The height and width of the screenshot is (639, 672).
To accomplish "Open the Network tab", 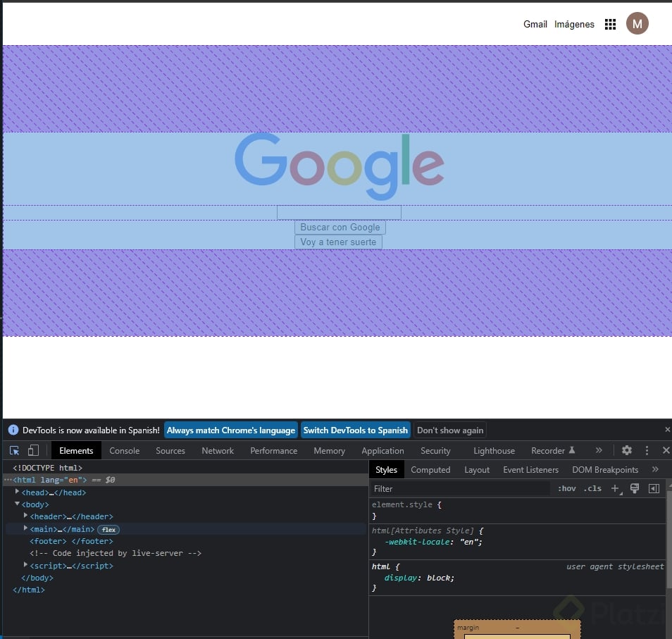I will point(218,451).
